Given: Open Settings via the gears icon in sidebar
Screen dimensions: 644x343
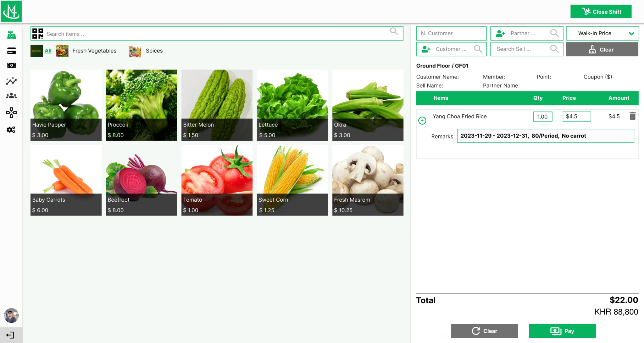Looking at the screenshot, I should pos(11,129).
